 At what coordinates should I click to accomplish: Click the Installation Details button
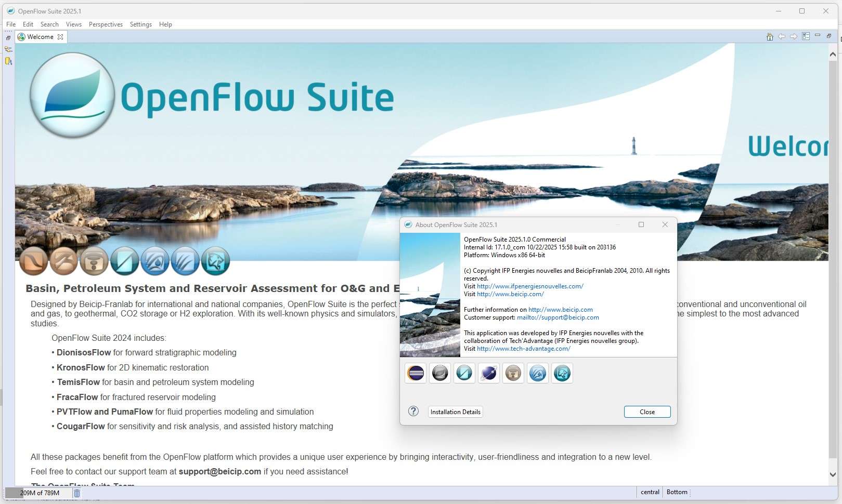click(455, 412)
